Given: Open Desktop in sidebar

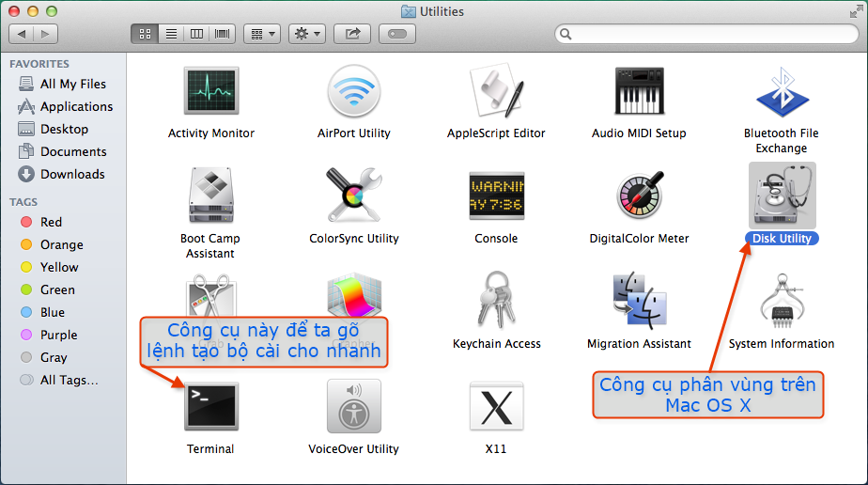Looking at the screenshot, I should coord(54,129).
